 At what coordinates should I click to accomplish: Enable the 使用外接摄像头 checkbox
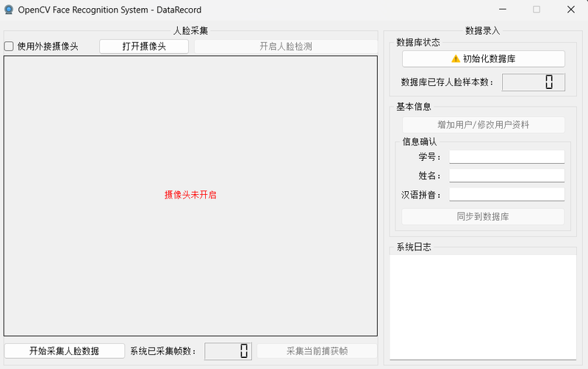pos(9,46)
